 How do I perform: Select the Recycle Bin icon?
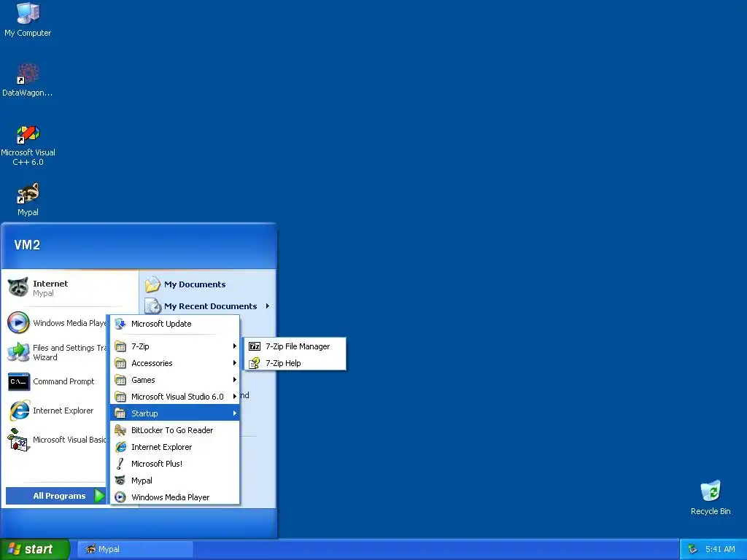711,497
